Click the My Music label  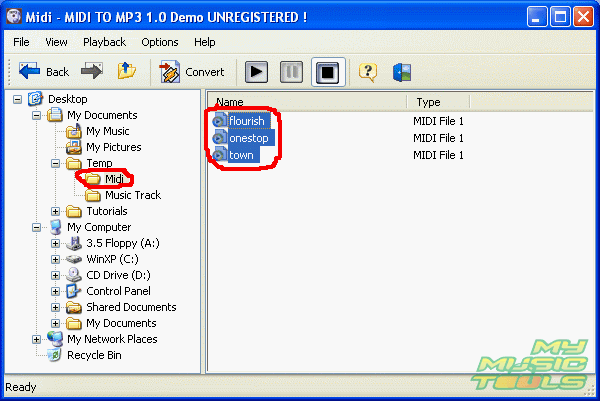108,131
